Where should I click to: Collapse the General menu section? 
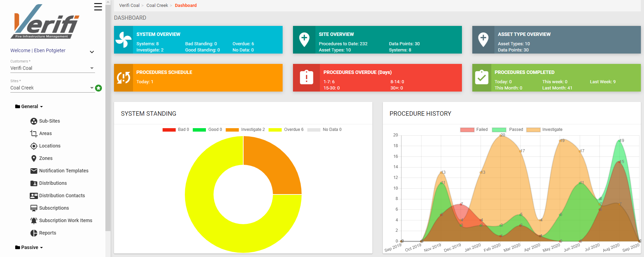(x=29, y=107)
